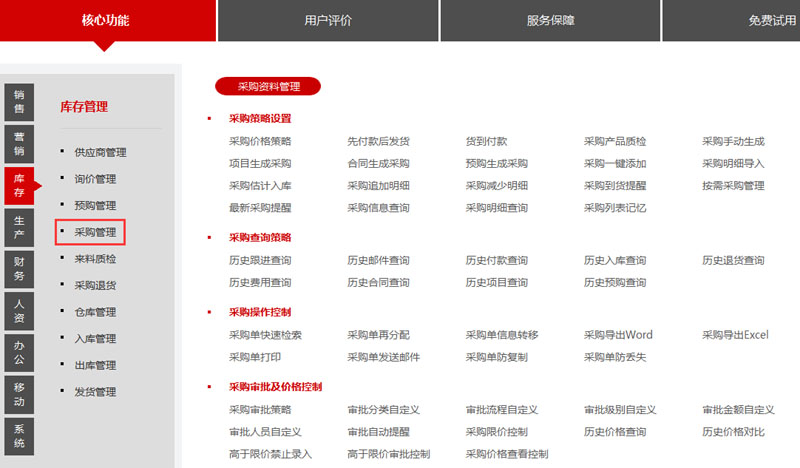Select the 人资 sidebar block

19,311
